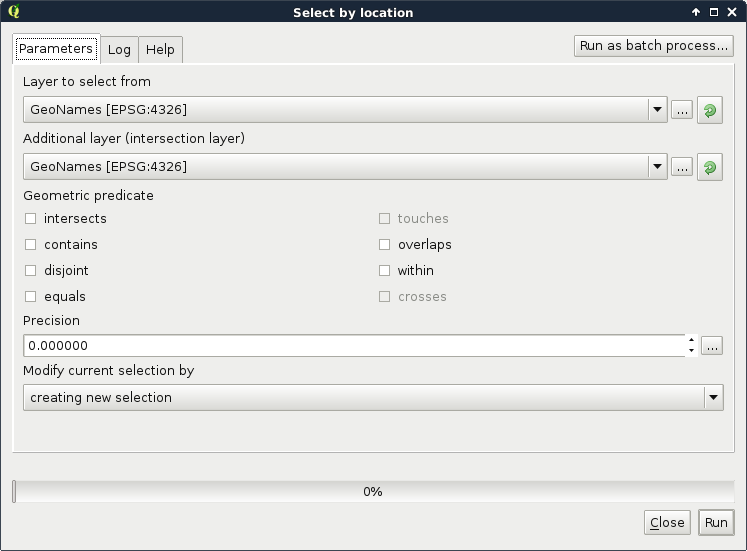The image size is (747, 551).
Task: Click the expression button next to Precision
Action: click(711, 346)
